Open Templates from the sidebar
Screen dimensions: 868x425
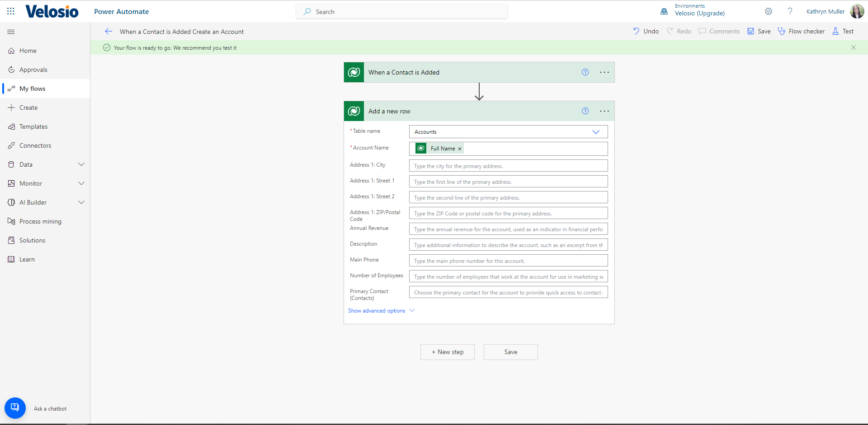tap(33, 126)
